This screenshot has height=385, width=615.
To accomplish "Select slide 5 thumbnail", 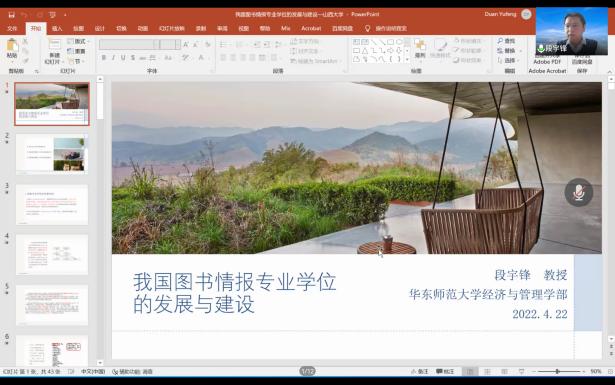I will pos(52,305).
